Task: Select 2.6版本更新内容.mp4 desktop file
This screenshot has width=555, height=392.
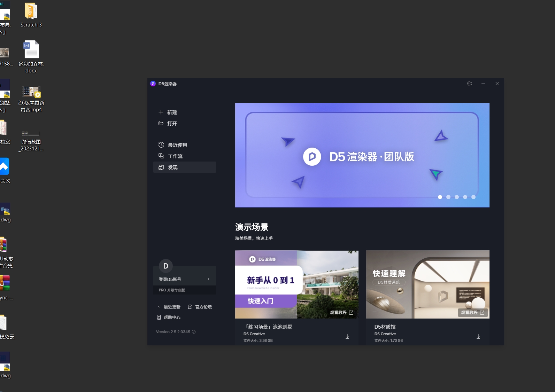Action: click(x=31, y=99)
